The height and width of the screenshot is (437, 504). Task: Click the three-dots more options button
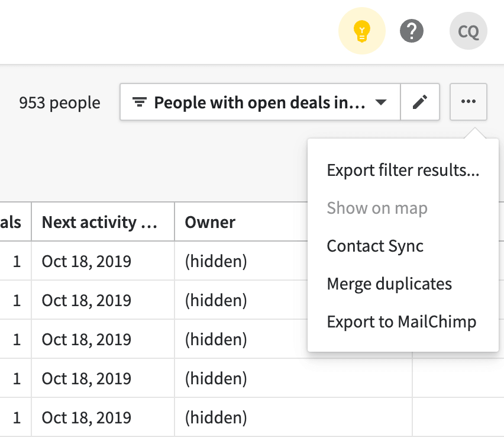[469, 102]
